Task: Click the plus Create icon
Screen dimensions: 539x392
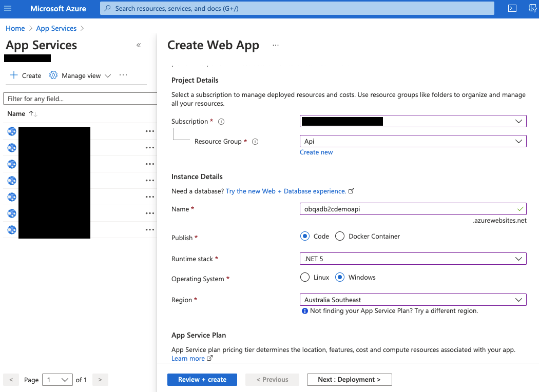Action: tap(14, 75)
